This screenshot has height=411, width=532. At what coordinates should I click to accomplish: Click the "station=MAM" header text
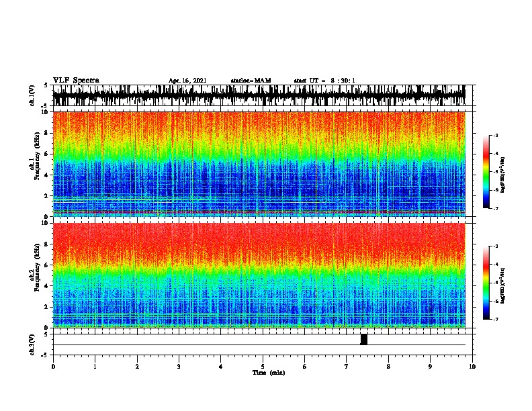pyautogui.click(x=251, y=81)
